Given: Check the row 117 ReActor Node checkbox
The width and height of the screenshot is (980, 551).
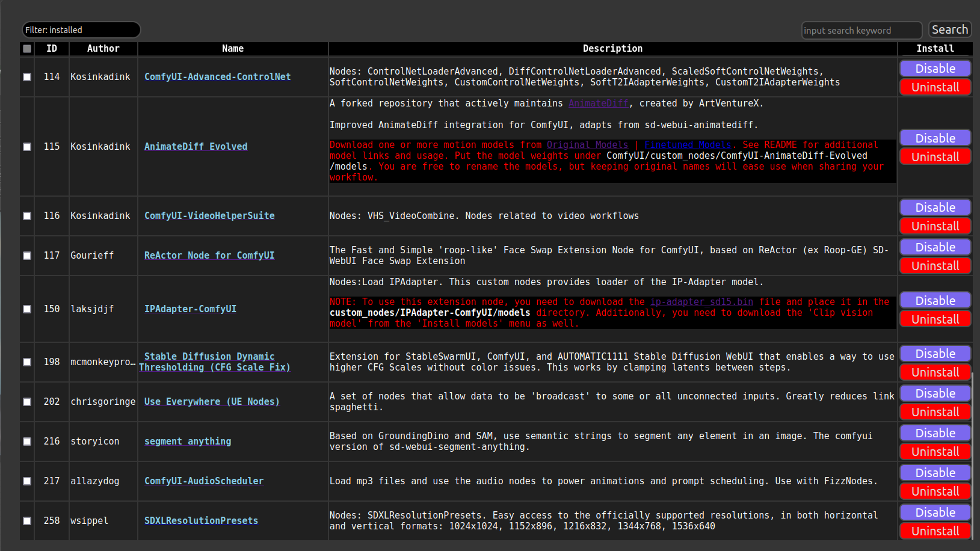Looking at the screenshot, I should coord(27,256).
